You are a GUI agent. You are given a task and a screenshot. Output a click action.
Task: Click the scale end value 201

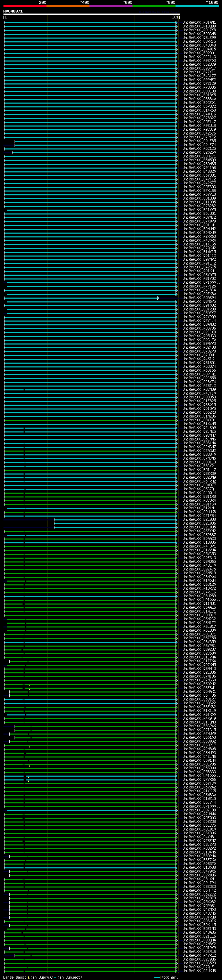[175, 17]
